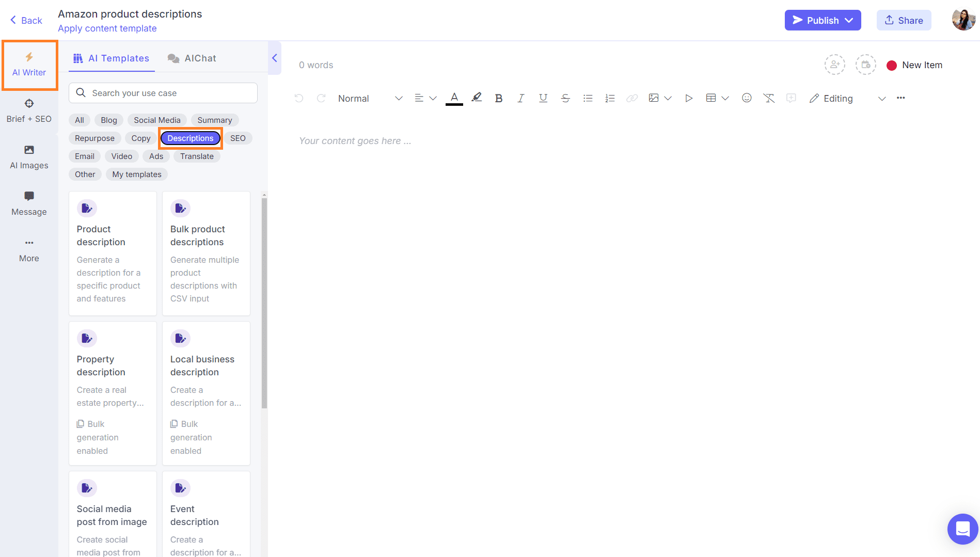Insert a numbered list
980x557 pixels.
[x=610, y=98]
